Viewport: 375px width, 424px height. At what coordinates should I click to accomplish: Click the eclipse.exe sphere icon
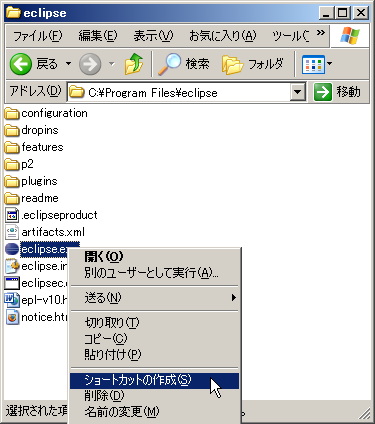pos(12,249)
